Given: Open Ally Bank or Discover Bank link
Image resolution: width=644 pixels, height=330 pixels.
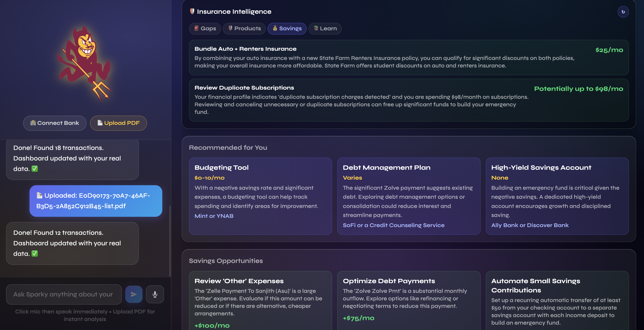Looking at the screenshot, I should coord(529,225).
